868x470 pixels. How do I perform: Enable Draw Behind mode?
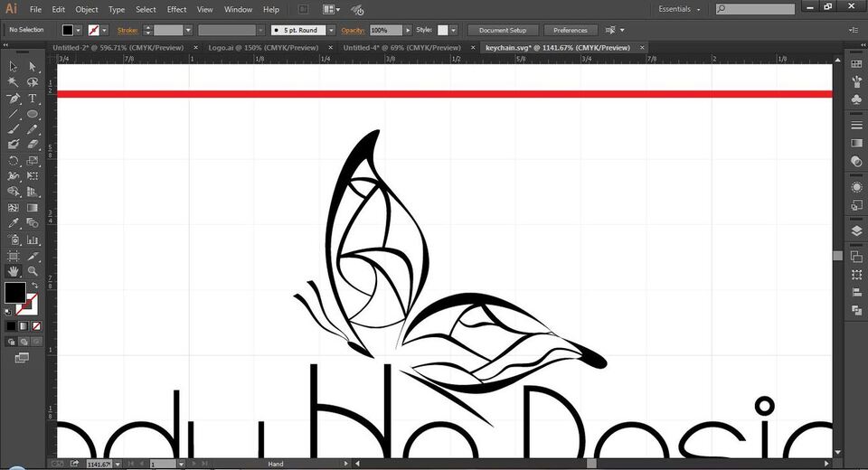click(x=24, y=342)
